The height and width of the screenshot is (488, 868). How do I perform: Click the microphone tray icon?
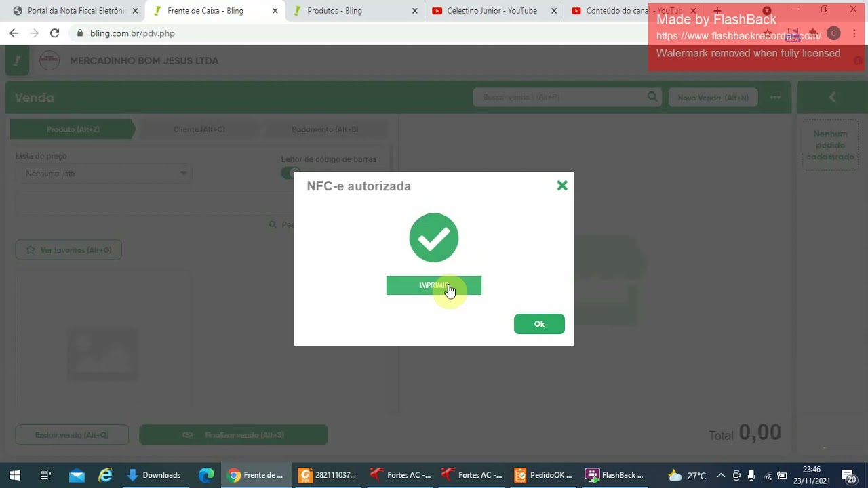(x=751, y=475)
